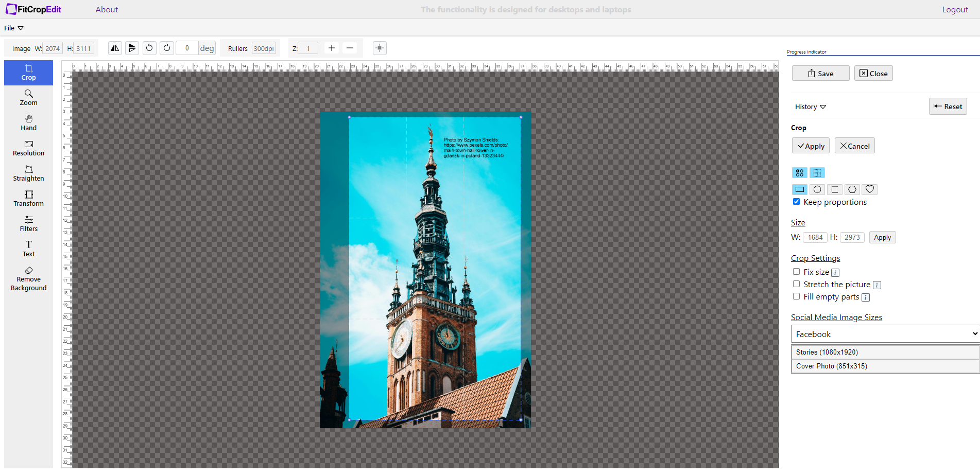This screenshot has width=980, height=476.
Task: Select the Hand tool
Action: [x=28, y=123]
